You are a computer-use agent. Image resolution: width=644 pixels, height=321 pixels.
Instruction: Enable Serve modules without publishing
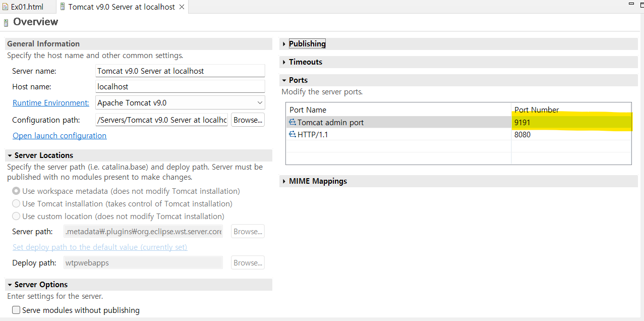click(16, 310)
